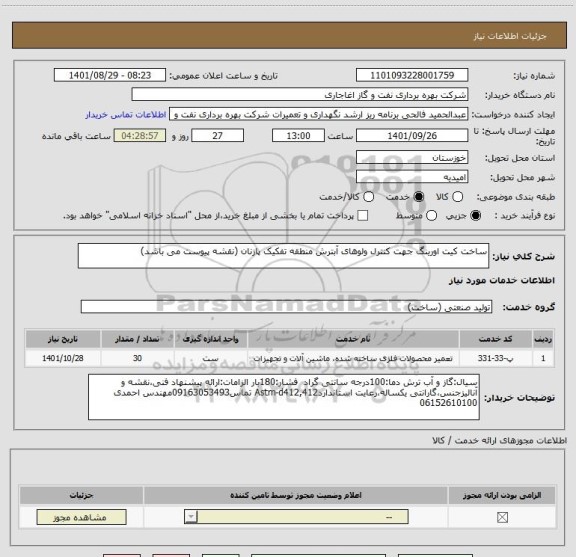This screenshot has width=576, height=557.
Task: Click the توضیحات خریدار text area
Action: (284, 397)
